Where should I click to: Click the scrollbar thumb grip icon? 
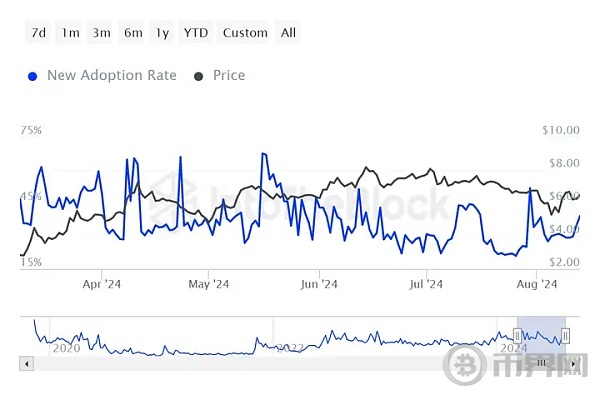point(542,364)
